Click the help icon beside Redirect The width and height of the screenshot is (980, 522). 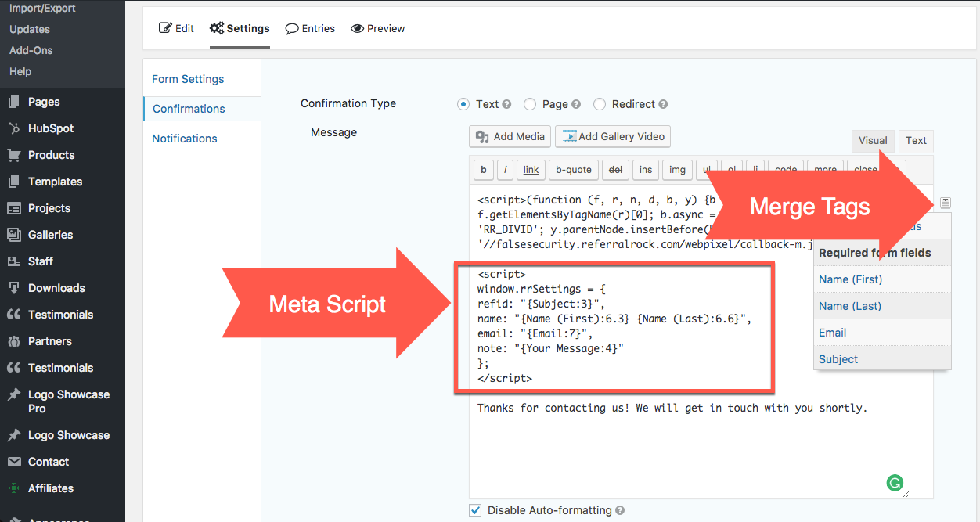[x=664, y=104]
